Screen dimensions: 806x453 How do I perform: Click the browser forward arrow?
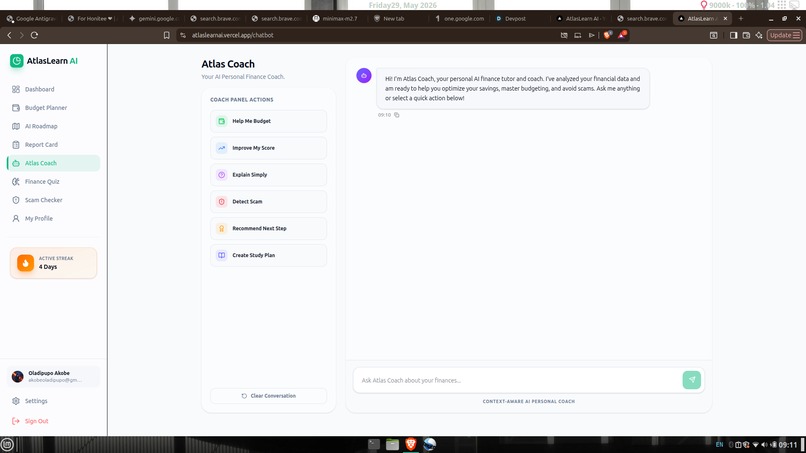[22, 35]
